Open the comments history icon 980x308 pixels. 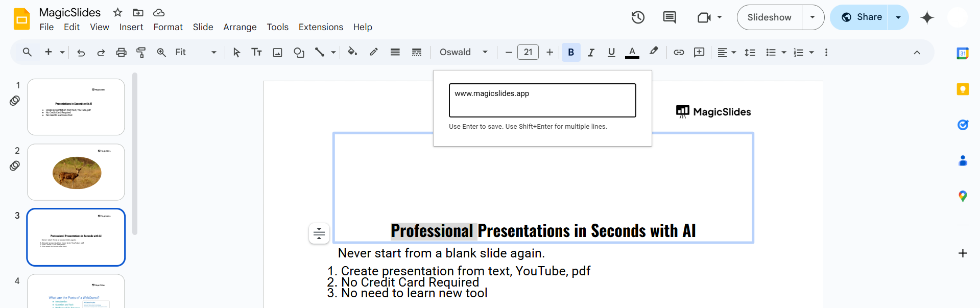pos(669,17)
